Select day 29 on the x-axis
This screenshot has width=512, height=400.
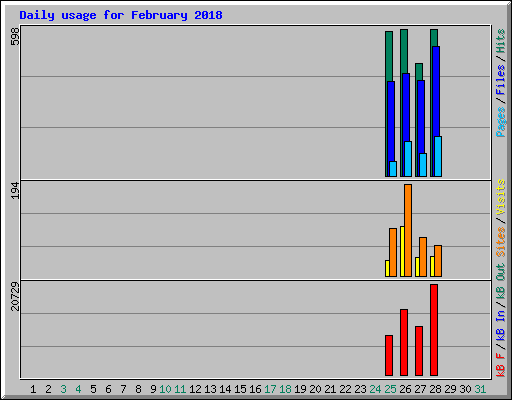click(x=450, y=389)
